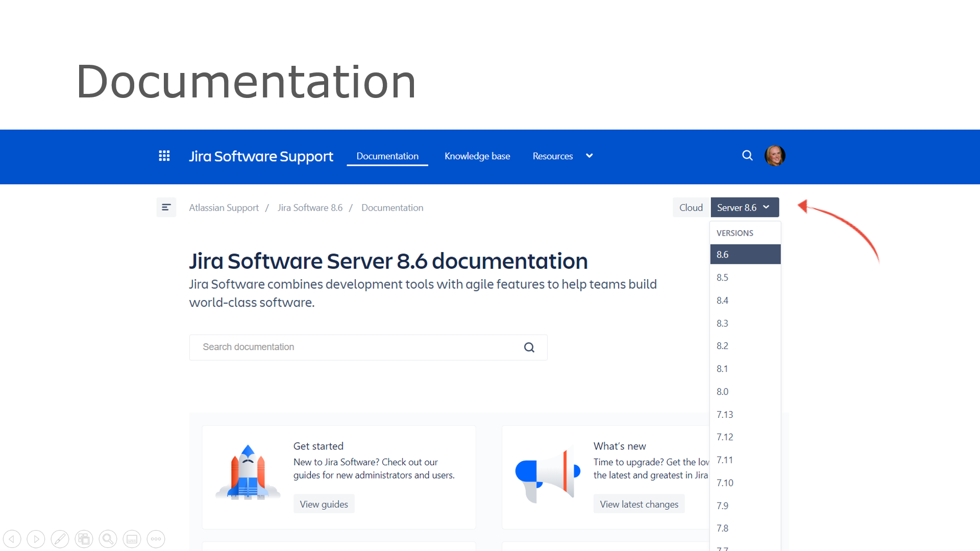Open the pen tool in slideshow controls
980x551 pixels.
(60, 539)
